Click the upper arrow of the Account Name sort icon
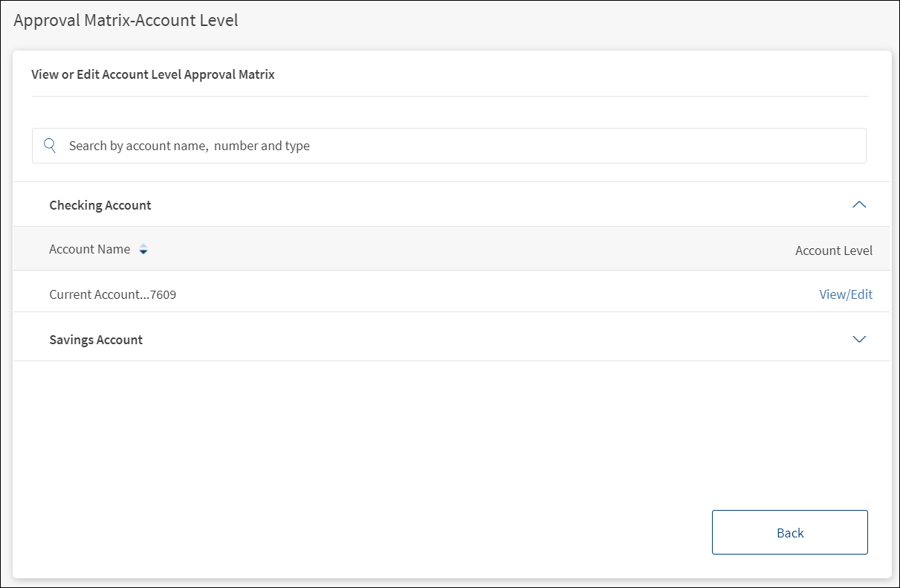The height and width of the screenshot is (588, 900). tap(143, 247)
